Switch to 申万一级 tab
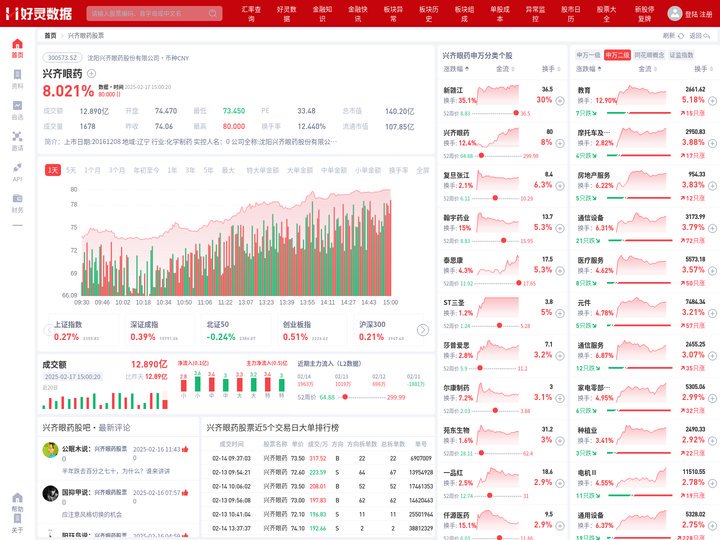This screenshot has width=720, height=540. [588, 55]
